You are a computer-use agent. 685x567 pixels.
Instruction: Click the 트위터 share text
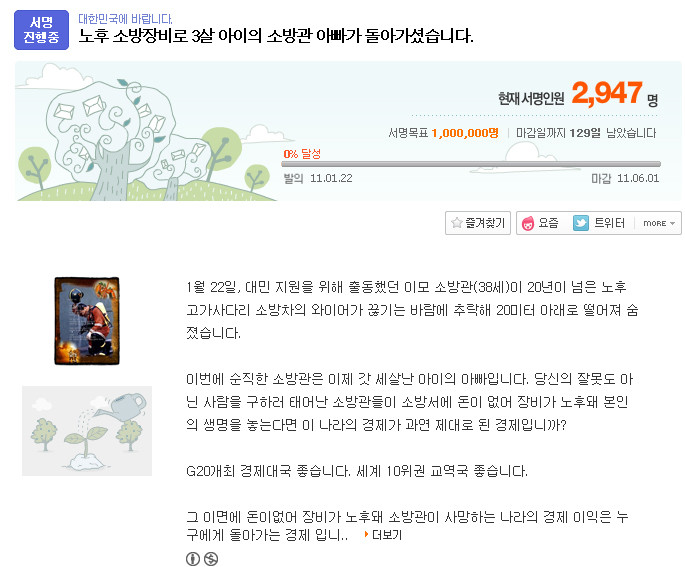(x=609, y=223)
